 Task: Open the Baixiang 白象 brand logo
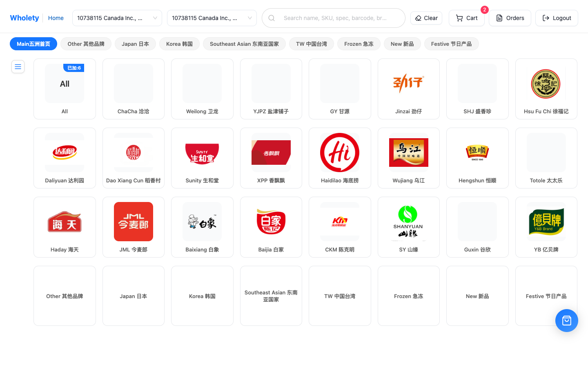coord(202,222)
